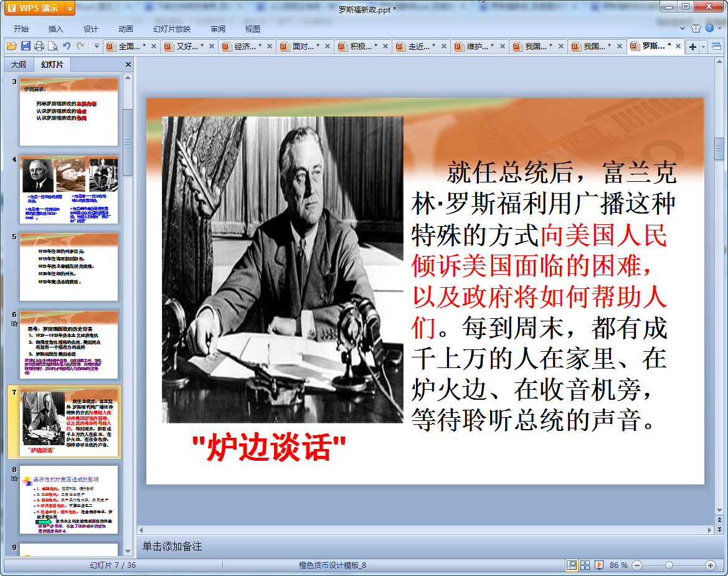The height and width of the screenshot is (576, 728).
Task: Close the active 罗斯... document tab
Action: coord(678,46)
